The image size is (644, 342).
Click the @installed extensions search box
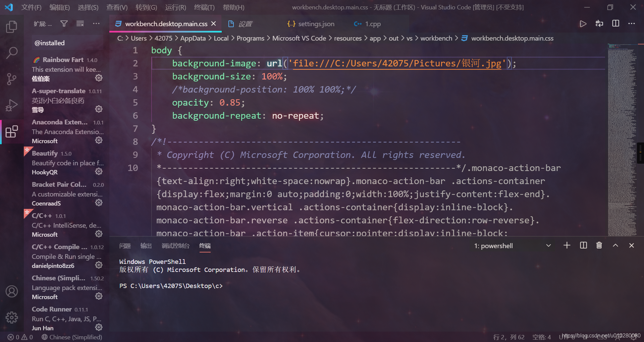coord(67,43)
